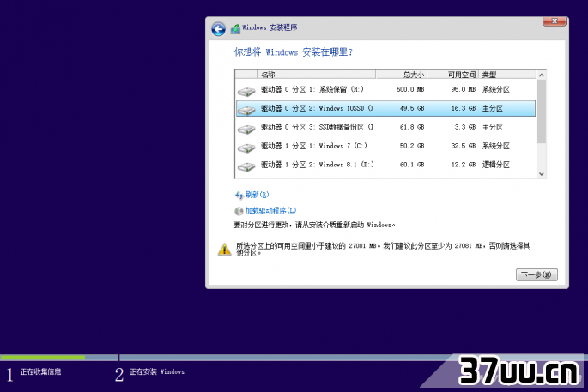This screenshot has height=392, width=588.
Task: Click drive icon for Windows 8.1 (D:) partition
Action: tap(246, 166)
